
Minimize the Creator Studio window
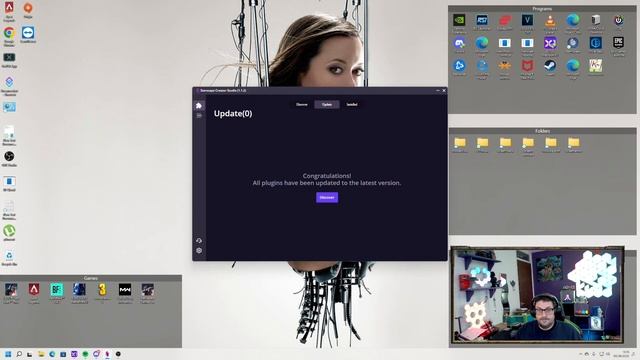(x=438, y=91)
